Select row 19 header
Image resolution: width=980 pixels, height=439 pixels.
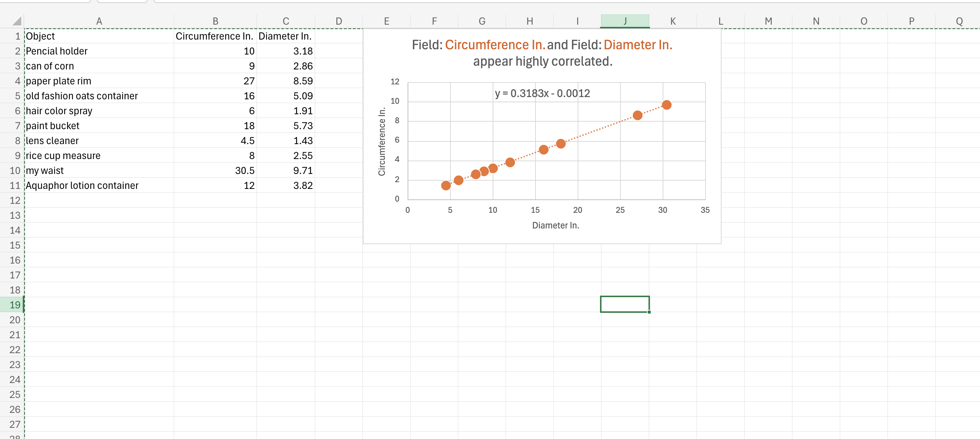(x=15, y=305)
